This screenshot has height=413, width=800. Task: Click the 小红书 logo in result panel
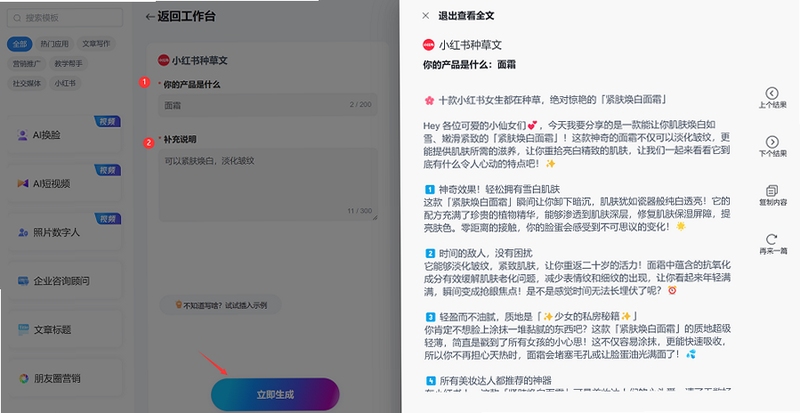pos(429,45)
